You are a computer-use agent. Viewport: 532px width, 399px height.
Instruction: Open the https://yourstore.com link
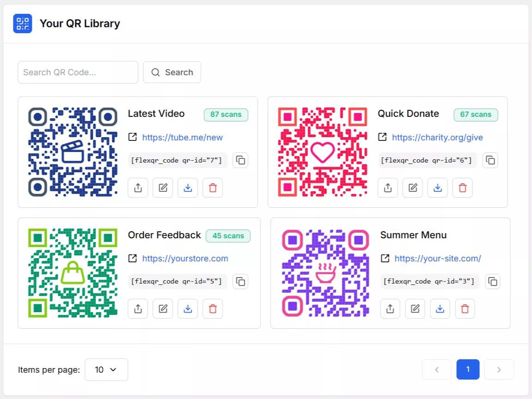click(185, 259)
